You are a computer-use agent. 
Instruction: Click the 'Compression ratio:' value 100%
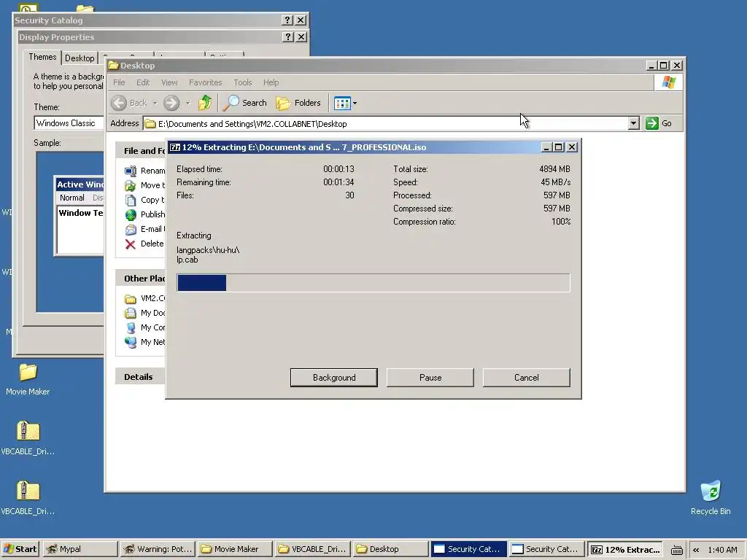pos(561,222)
